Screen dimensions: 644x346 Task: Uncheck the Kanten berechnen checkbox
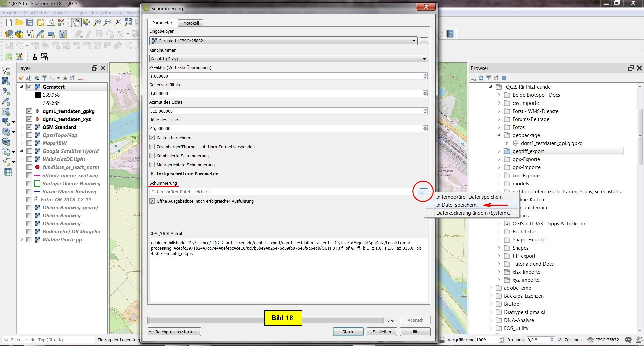coord(152,138)
